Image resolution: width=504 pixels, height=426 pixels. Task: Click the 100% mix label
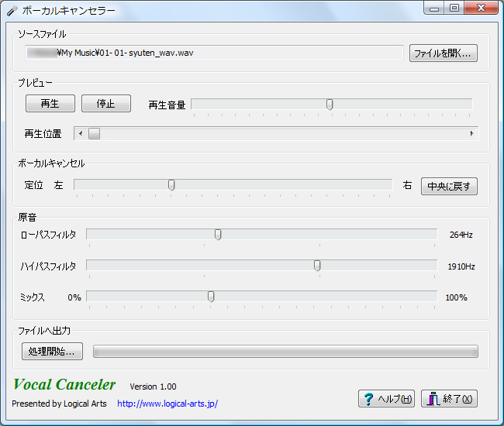click(456, 297)
